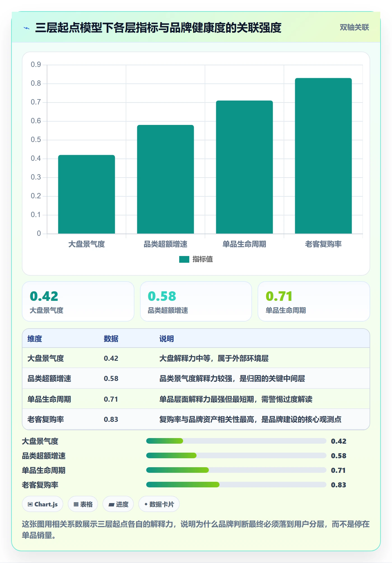Click the 单品生命周期 bar in the chart
The height and width of the screenshot is (563, 392).
point(244,167)
